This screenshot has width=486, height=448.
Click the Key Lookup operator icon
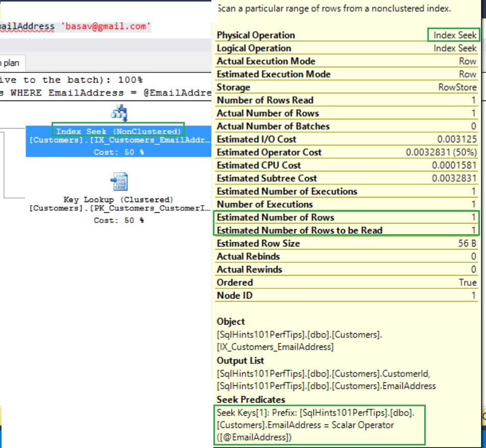click(119, 181)
